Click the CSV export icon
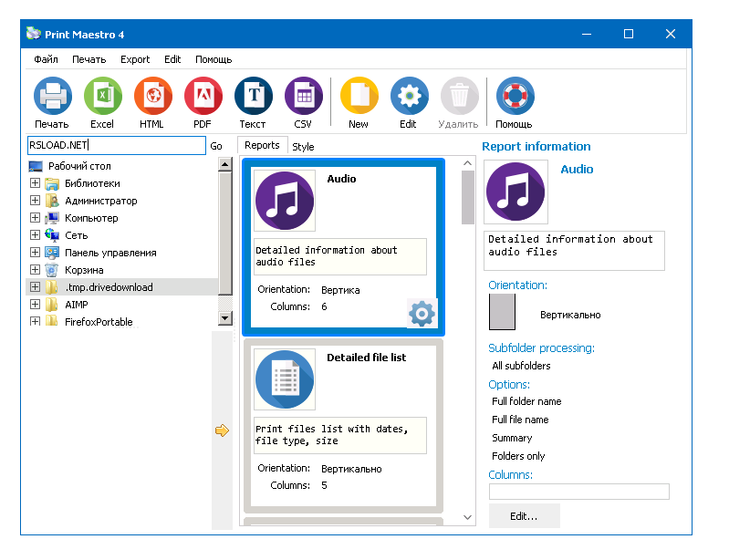 [303, 97]
